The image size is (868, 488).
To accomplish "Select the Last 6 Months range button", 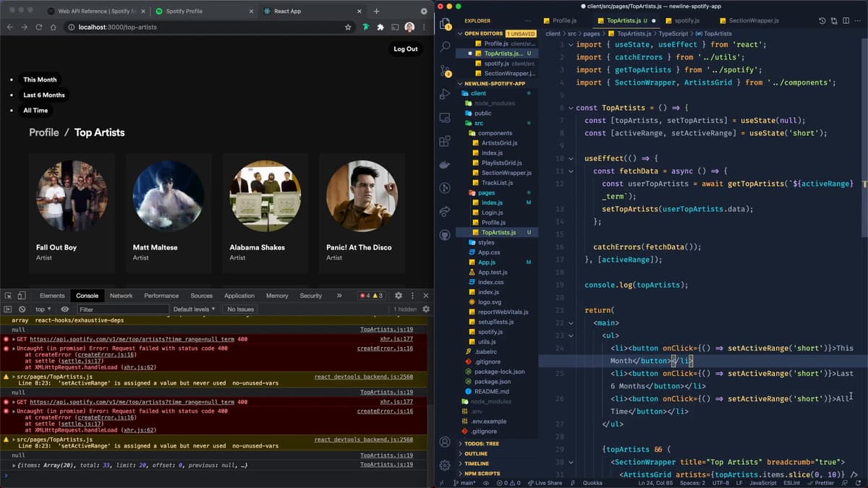I will pos(44,95).
